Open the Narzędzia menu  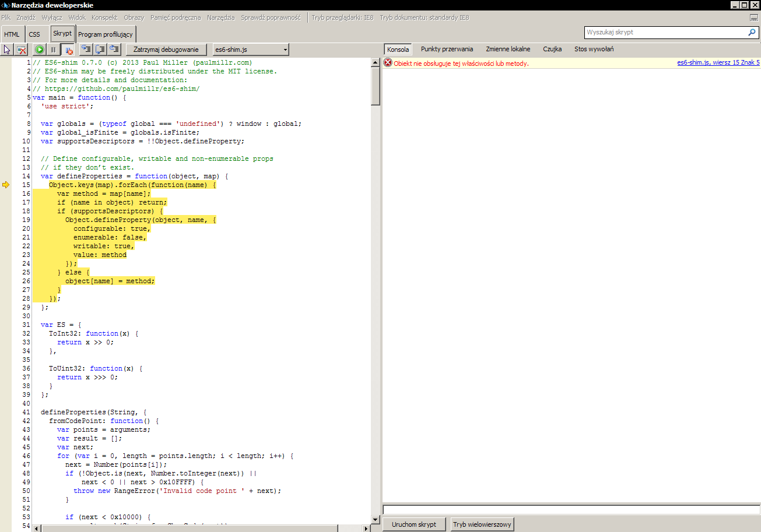pyautogui.click(x=221, y=17)
